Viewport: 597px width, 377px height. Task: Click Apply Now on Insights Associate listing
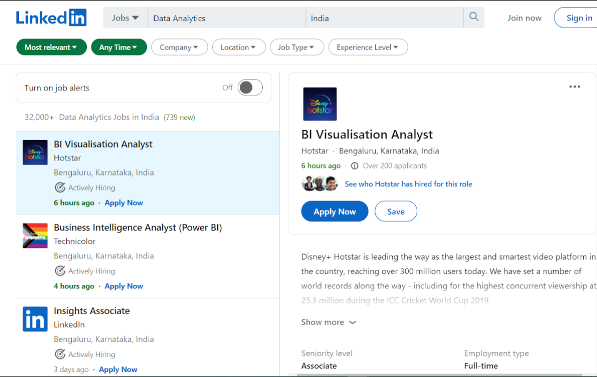tap(118, 369)
